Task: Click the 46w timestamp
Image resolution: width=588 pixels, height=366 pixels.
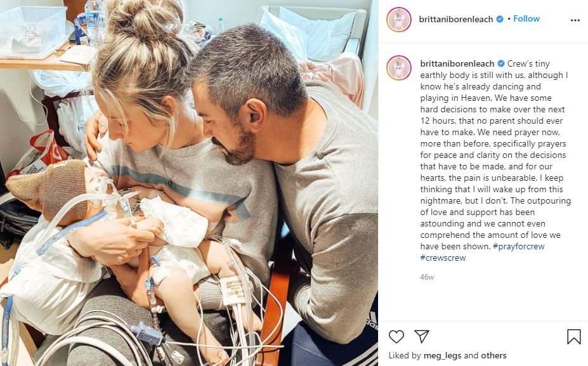Action: pos(427,277)
